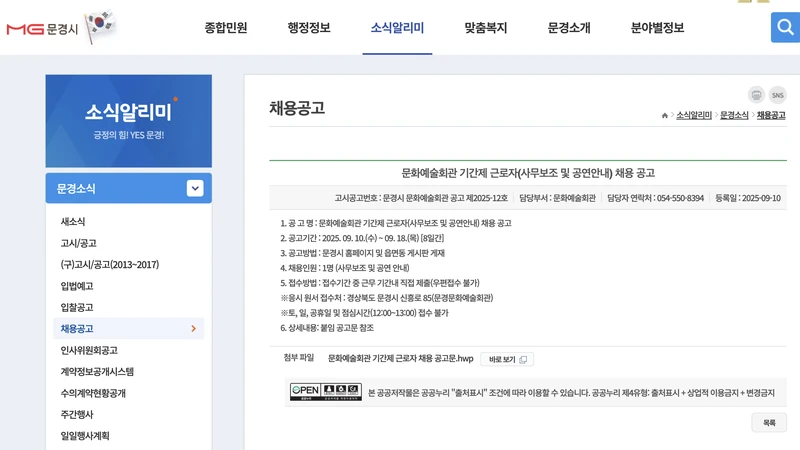Open the 종합민원 menu
The height and width of the screenshot is (450, 800).
pos(226,28)
